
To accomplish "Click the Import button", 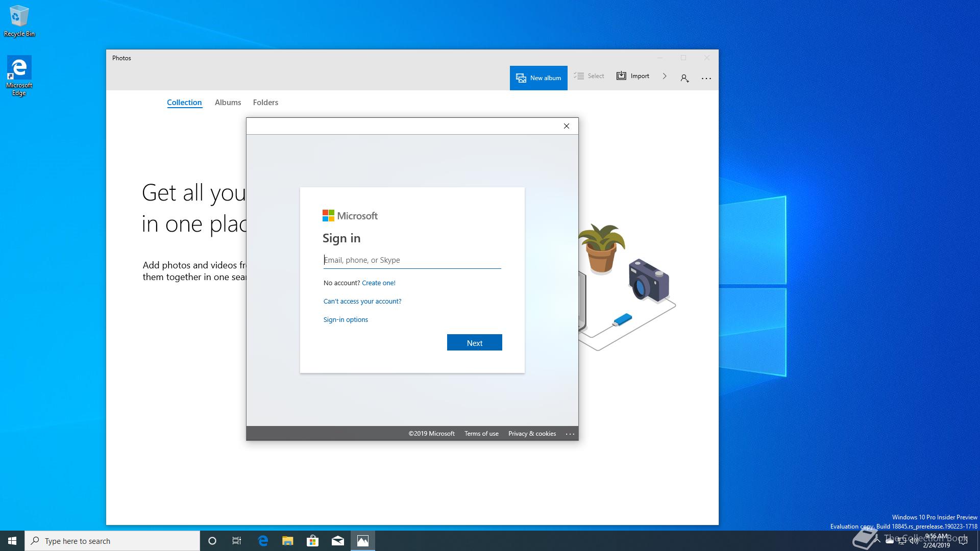I will click(633, 76).
